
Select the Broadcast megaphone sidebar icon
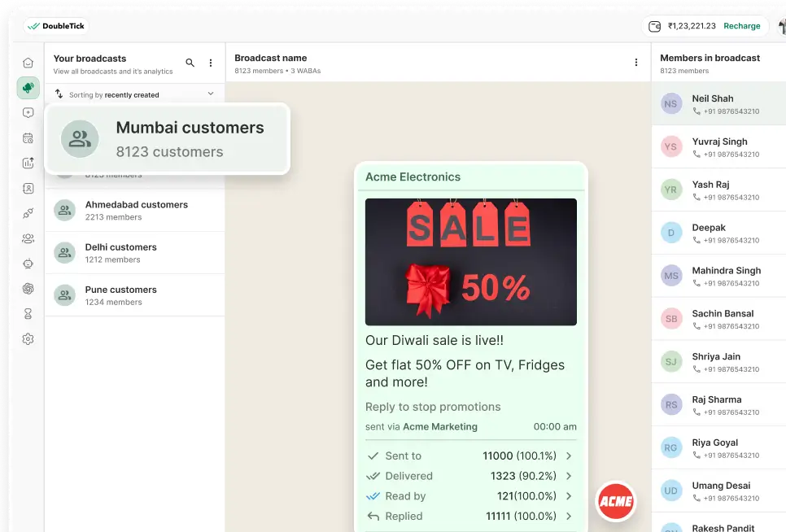click(28, 88)
